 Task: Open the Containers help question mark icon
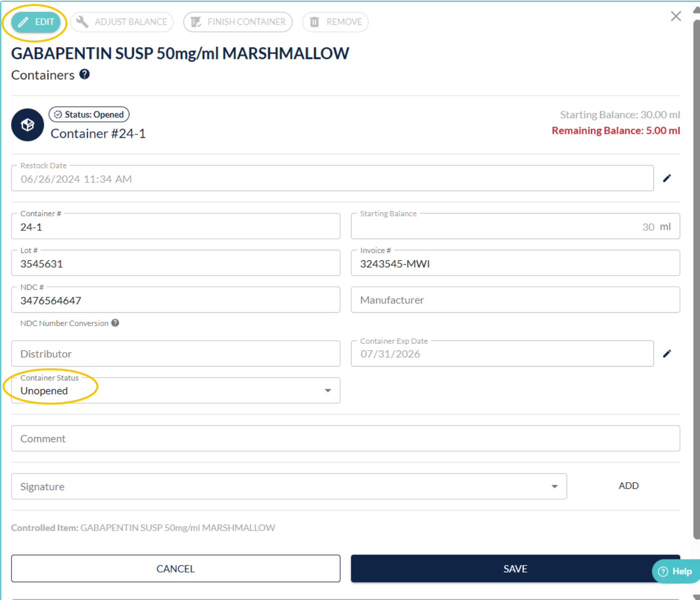85,74
